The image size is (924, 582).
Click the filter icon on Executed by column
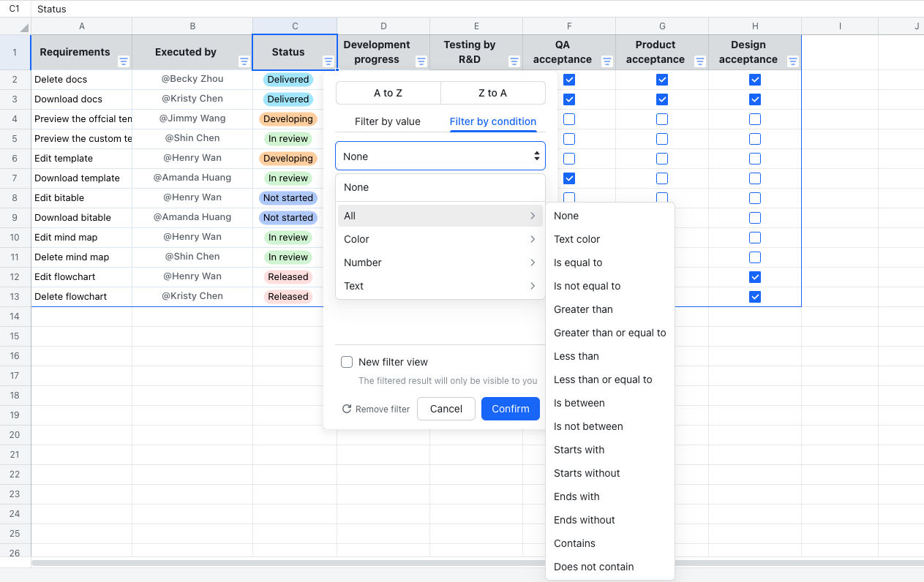coord(243,61)
